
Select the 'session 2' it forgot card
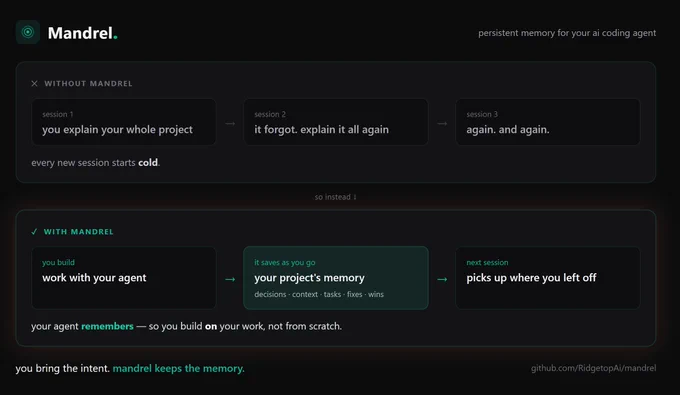click(336, 122)
